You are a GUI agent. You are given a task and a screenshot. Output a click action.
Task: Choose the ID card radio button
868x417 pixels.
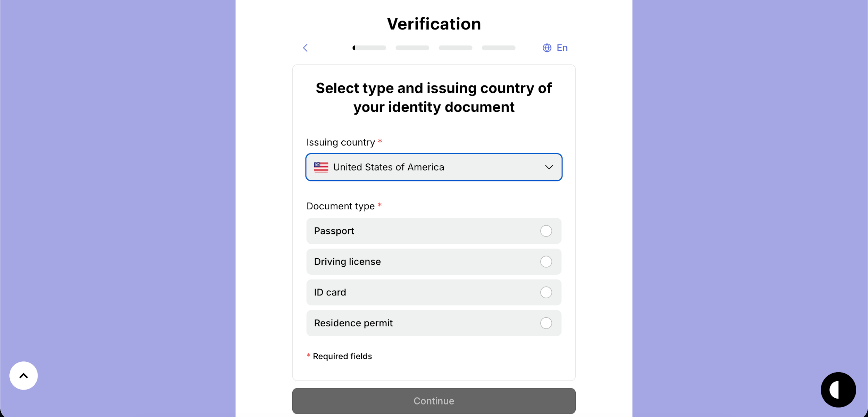tap(546, 292)
